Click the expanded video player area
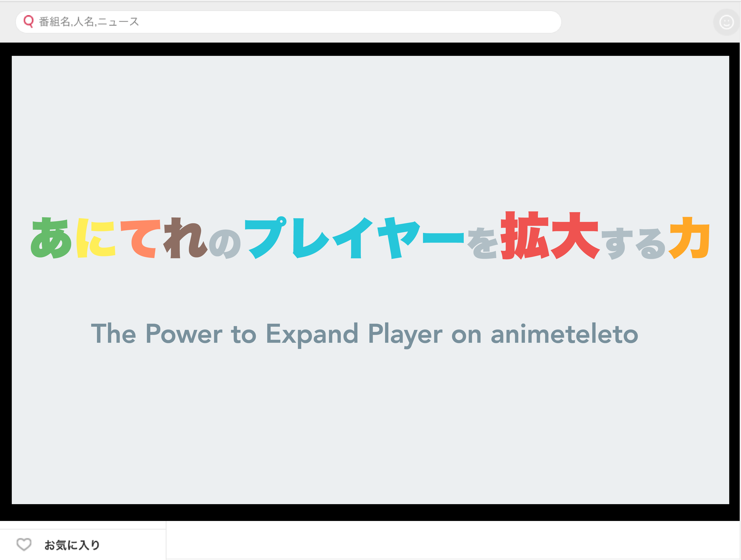The image size is (741, 560). [370, 281]
